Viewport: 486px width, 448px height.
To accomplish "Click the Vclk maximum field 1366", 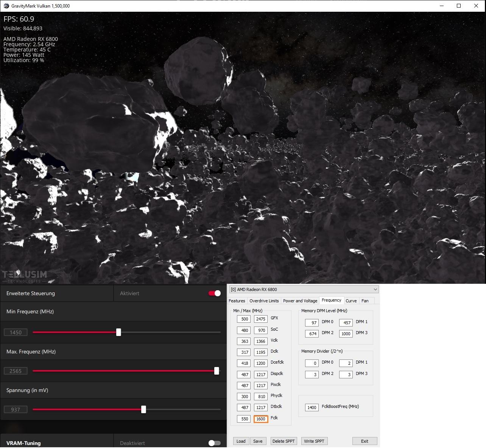I will click(x=260, y=341).
